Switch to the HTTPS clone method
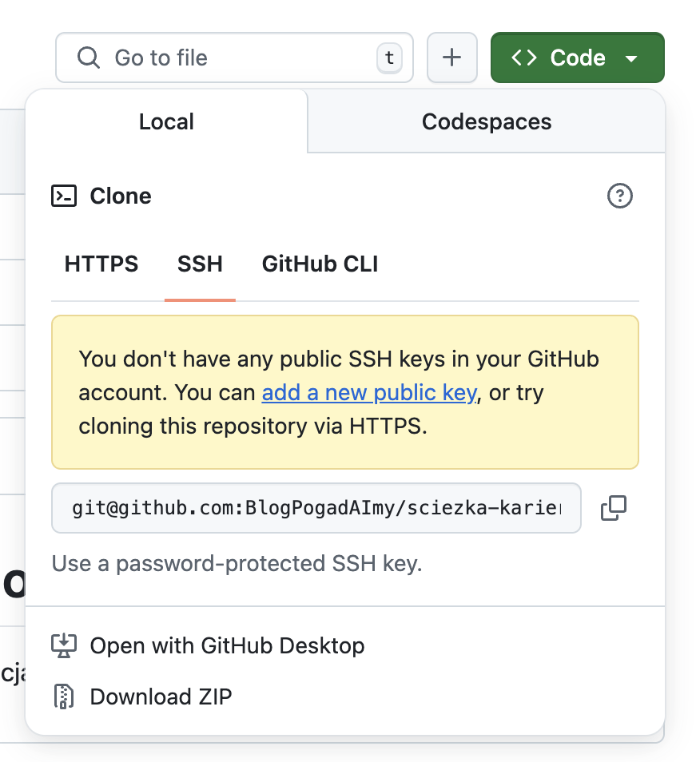The width and height of the screenshot is (700, 762). [101, 264]
